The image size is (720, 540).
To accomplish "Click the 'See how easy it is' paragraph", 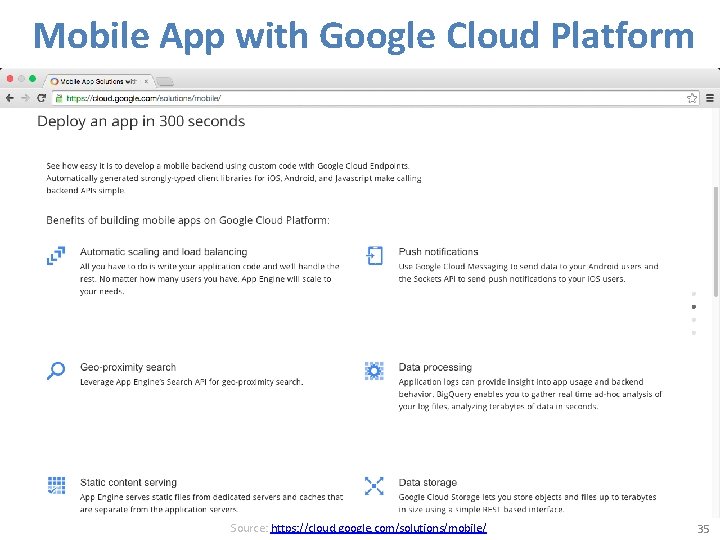I will pos(234,178).
